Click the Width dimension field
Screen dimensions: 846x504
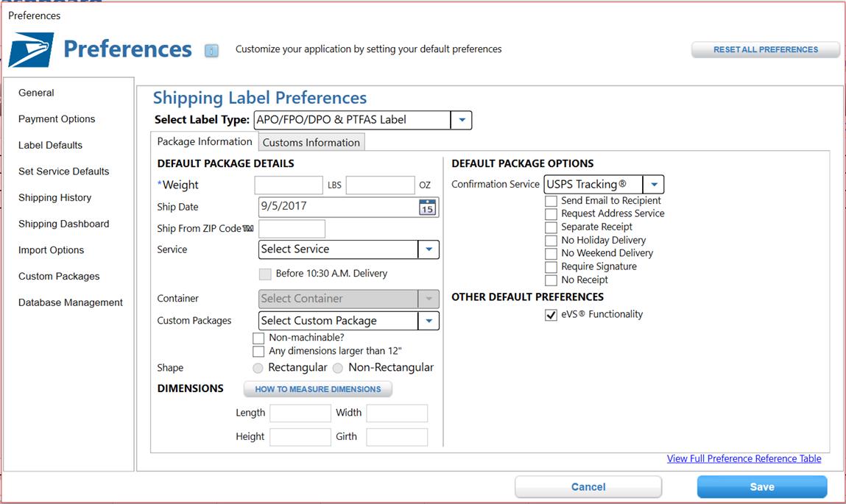coord(397,414)
